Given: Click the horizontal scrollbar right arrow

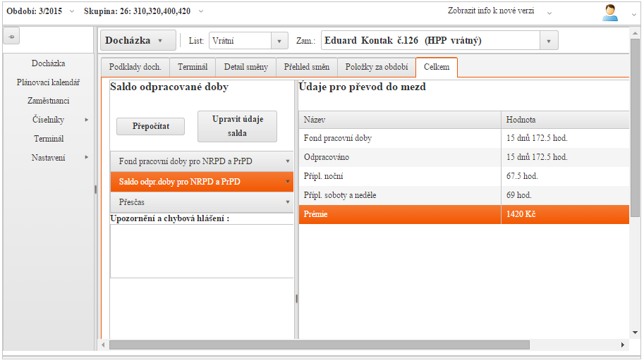Looking at the screenshot, I should (x=623, y=345).
